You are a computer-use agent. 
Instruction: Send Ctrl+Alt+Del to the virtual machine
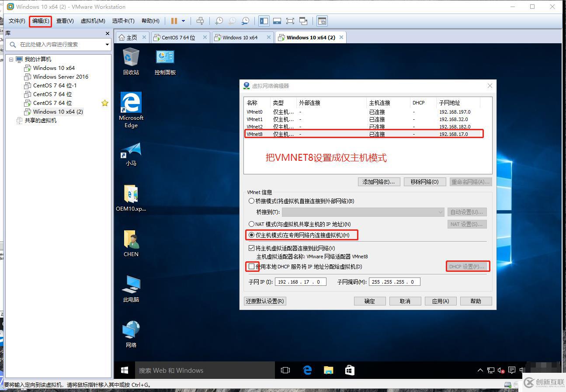pos(200,21)
